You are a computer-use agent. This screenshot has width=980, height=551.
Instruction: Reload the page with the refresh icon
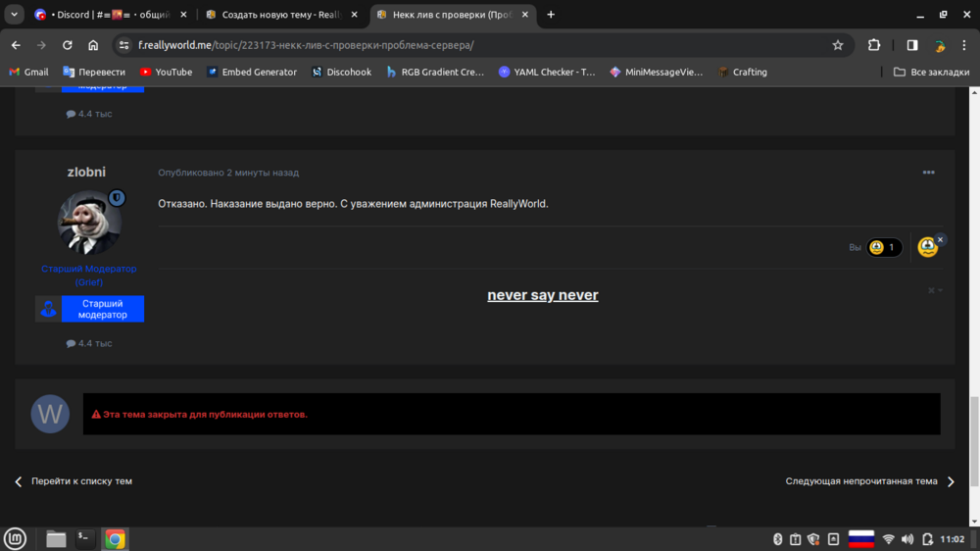[x=67, y=45]
